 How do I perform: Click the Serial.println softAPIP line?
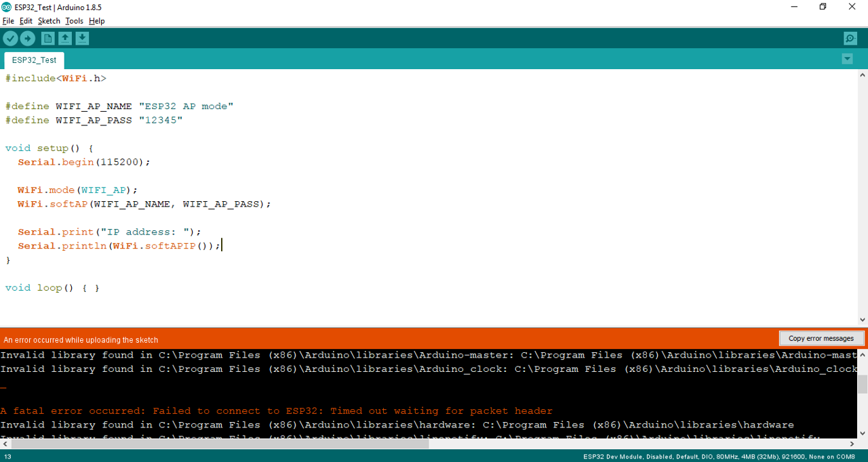[x=119, y=246]
